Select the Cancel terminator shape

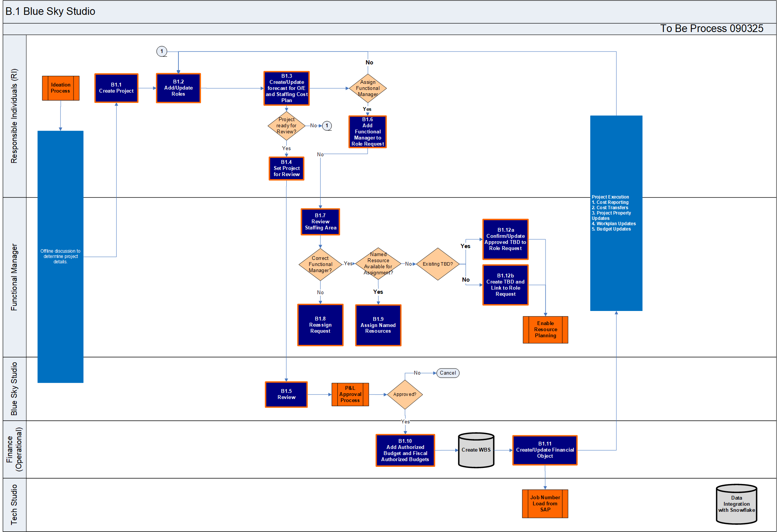[x=448, y=373]
